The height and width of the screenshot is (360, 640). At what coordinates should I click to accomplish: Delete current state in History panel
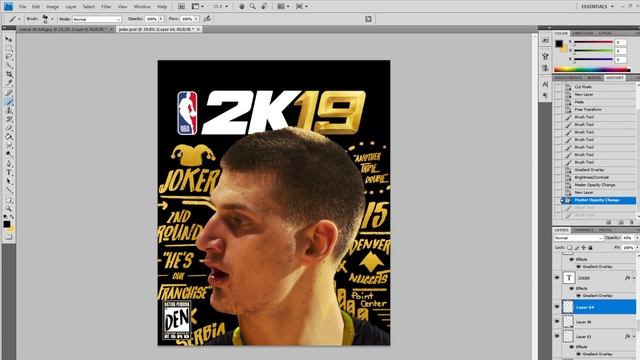coord(631,222)
